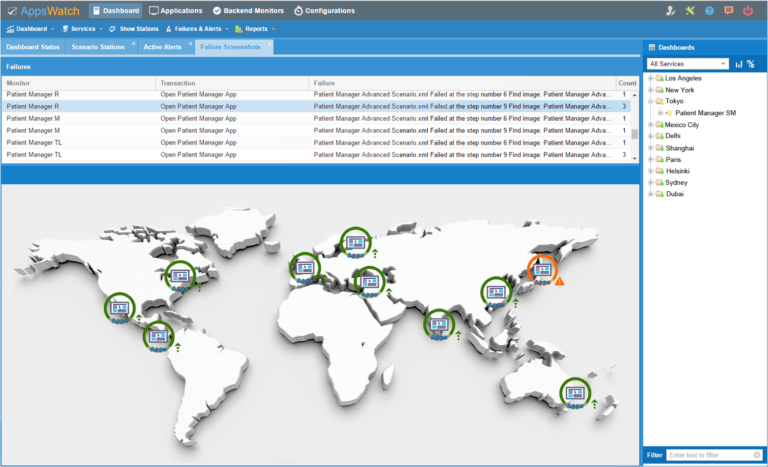
Task: Select Patient Manager TL row with count 3
Action: click(x=316, y=155)
